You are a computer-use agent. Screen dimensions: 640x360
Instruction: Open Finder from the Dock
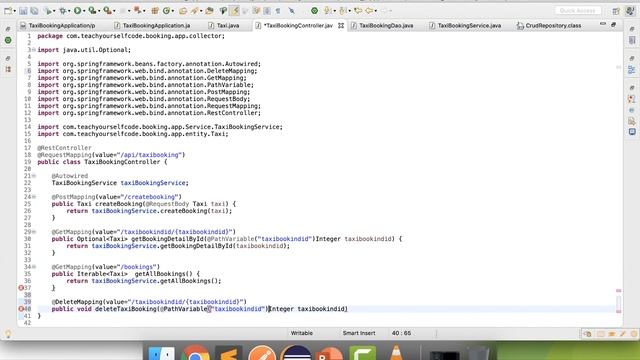[161, 353]
